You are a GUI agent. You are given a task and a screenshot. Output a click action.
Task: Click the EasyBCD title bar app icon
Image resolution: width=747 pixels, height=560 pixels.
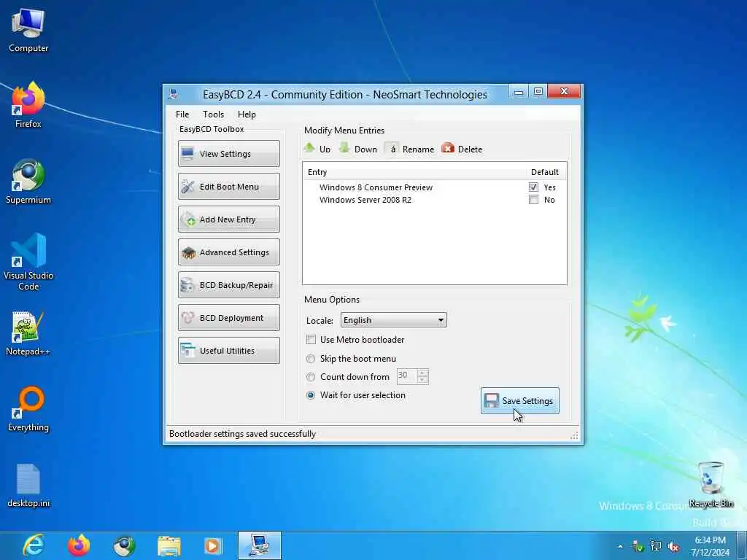[x=174, y=94]
